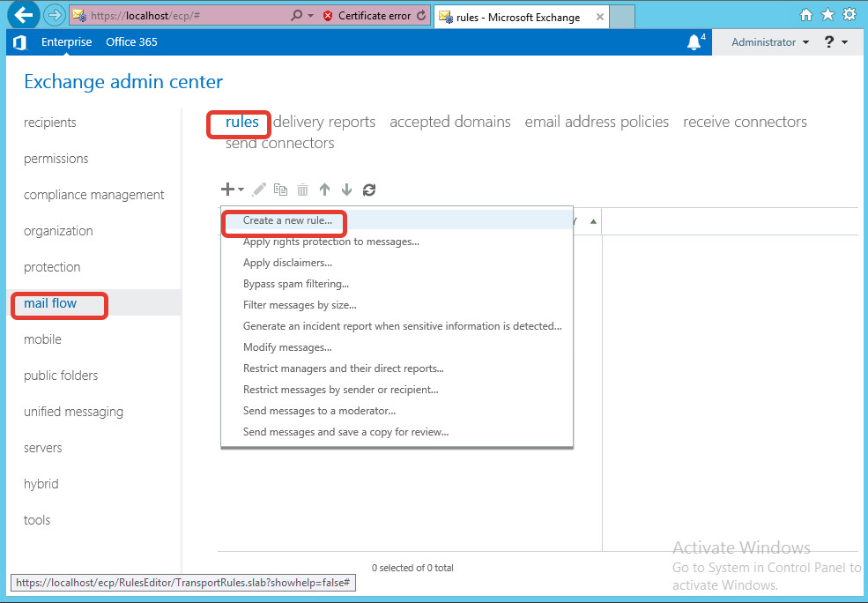Refresh the page with the address bar reload icon
This screenshot has height=603, width=868.
tap(421, 16)
